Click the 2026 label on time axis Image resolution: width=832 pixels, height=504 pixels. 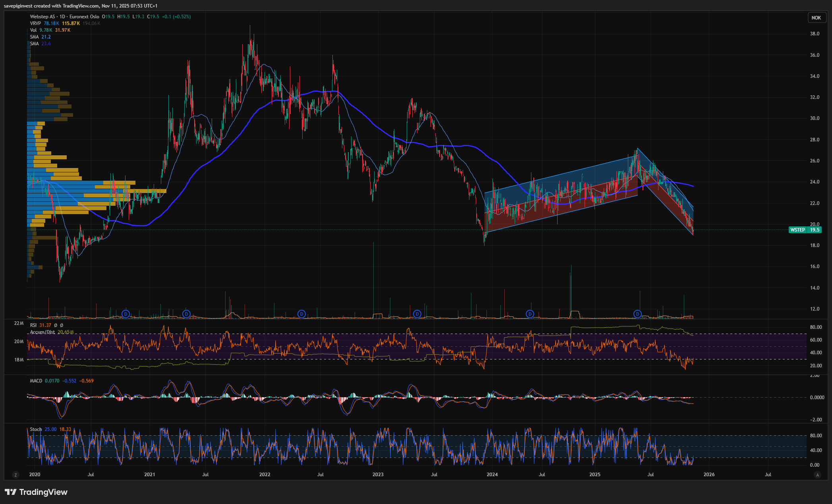tap(709, 475)
